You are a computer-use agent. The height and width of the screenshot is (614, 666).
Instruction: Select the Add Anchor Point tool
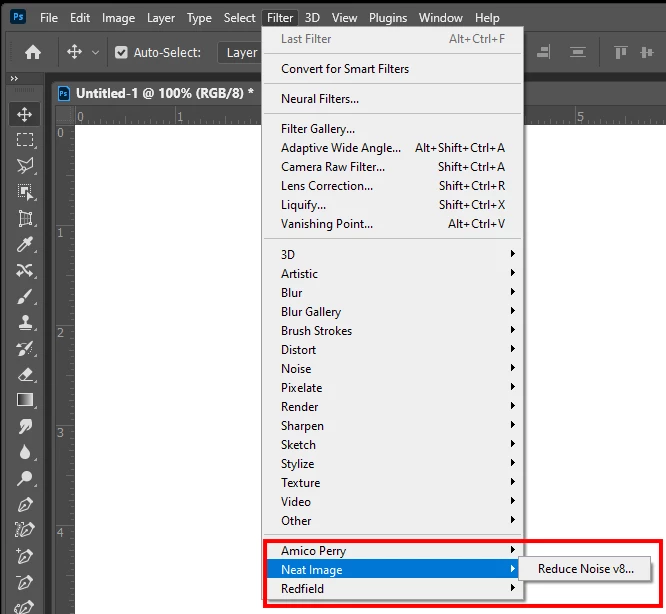click(25, 556)
